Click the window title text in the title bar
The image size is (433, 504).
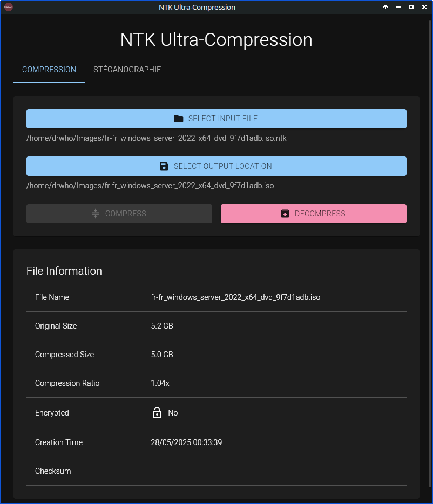click(x=197, y=7)
